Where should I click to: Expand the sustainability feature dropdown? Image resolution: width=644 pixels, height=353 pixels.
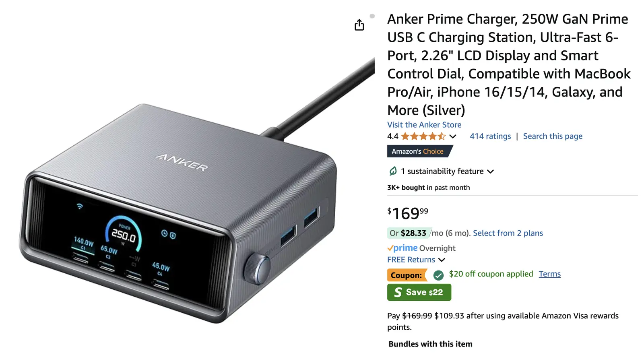pos(490,171)
